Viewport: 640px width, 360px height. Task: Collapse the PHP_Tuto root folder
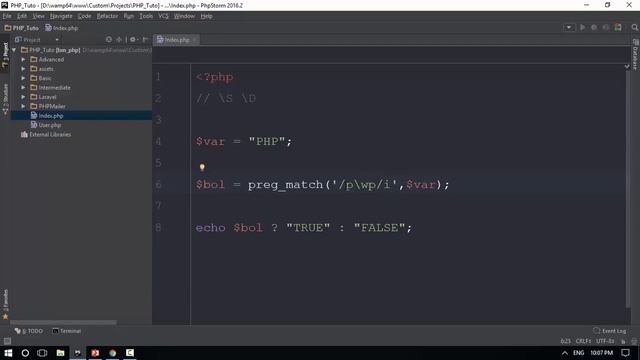pos(14,50)
